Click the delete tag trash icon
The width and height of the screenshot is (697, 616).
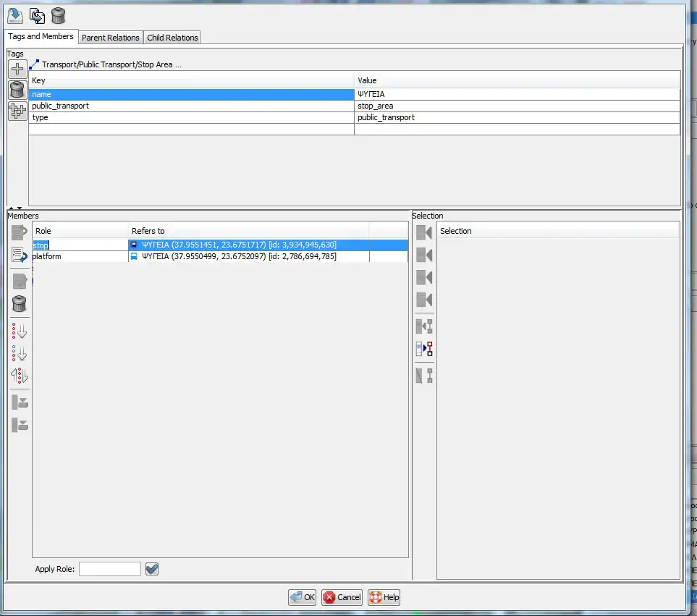tap(17, 90)
